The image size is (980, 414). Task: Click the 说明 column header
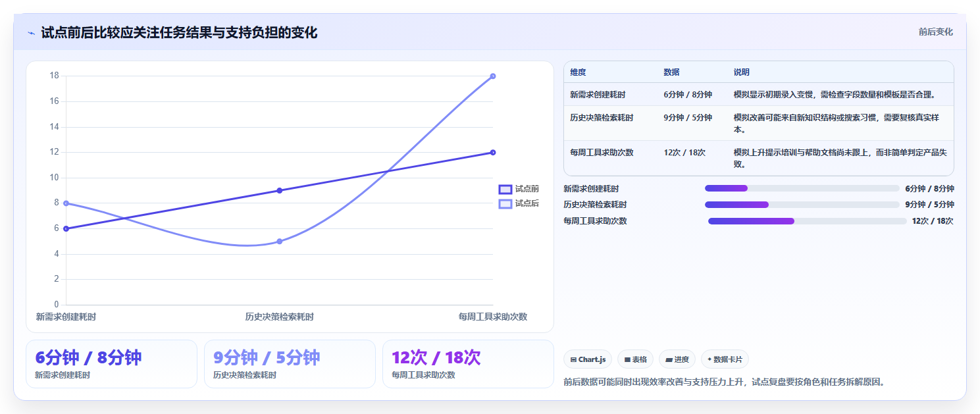click(742, 72)
